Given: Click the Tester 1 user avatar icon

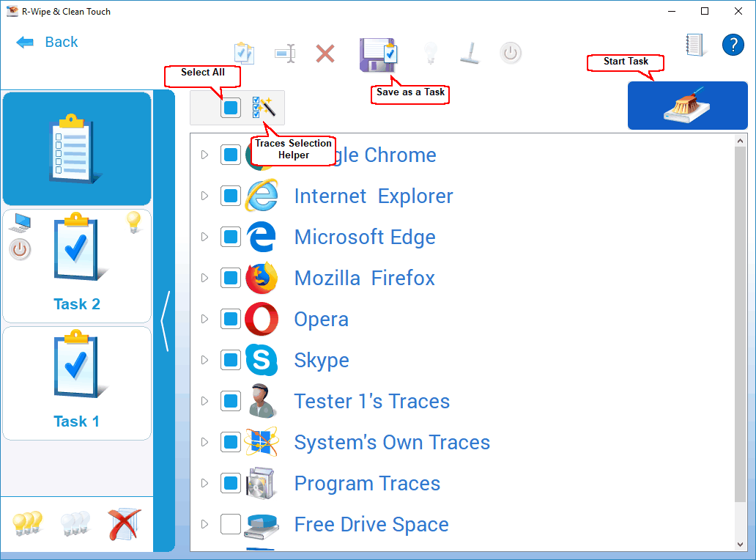Looking at the screenshot, I should pyautogui.click(x=262, y=401).
